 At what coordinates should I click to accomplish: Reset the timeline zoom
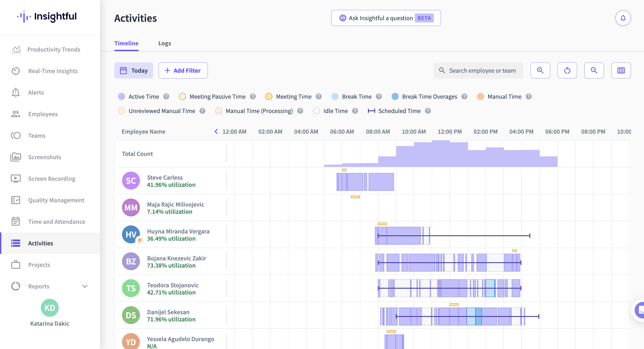coord(567,70)
